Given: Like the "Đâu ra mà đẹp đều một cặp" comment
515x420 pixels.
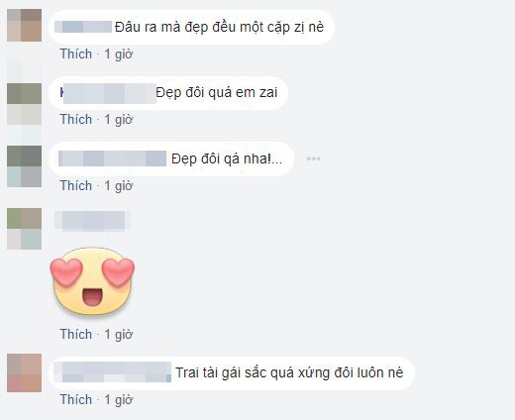Looking at the screenshot, I should 76,53.
